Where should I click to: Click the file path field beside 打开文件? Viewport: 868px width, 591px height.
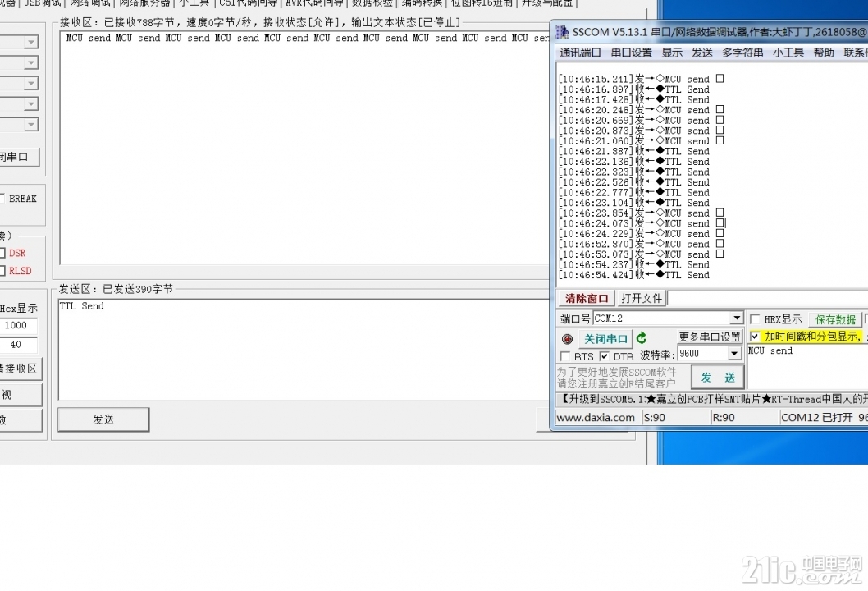tap(768, 299)
